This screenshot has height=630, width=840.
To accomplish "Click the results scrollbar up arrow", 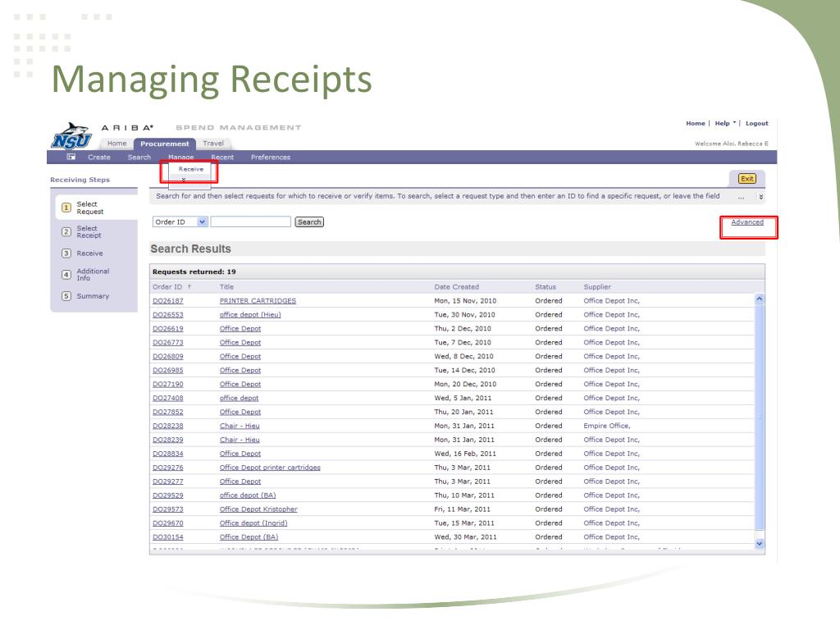I will click(x=759, y=299).
